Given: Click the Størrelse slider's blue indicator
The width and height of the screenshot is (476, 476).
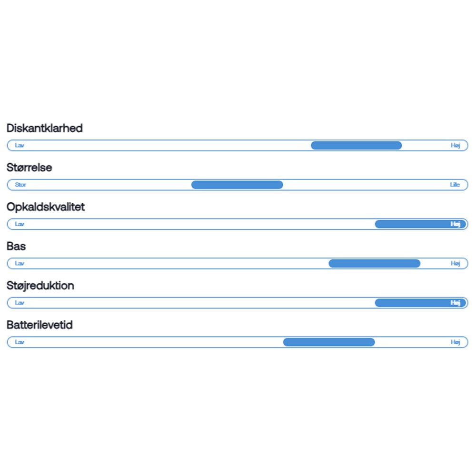Looking at the screenshot, I should [237, 185].
